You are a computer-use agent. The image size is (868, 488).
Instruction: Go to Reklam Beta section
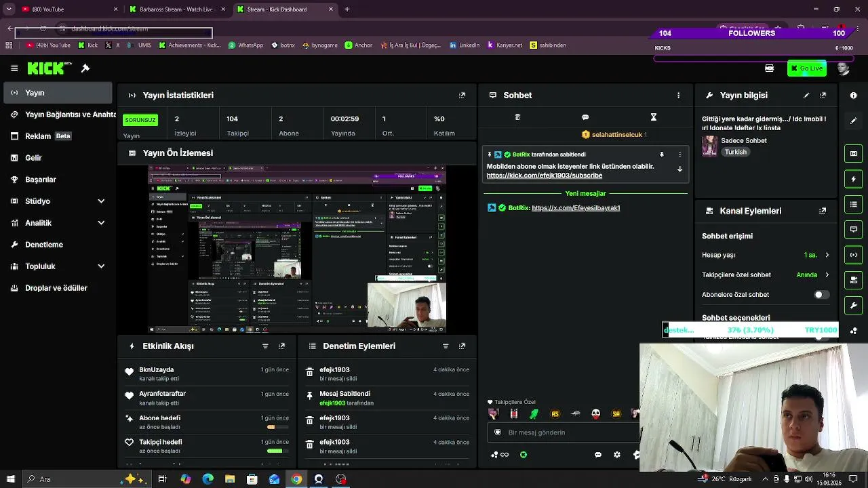point(58,136)
